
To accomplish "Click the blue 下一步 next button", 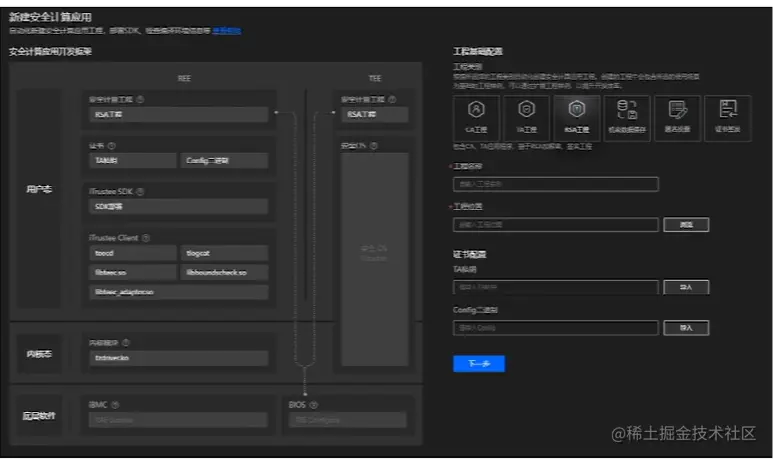I will point(479,363).
